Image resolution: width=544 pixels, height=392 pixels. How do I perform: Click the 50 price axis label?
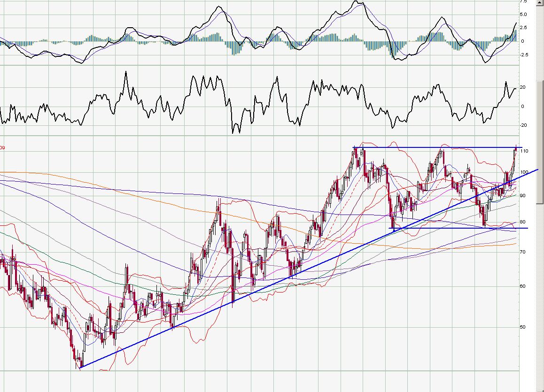523,327
